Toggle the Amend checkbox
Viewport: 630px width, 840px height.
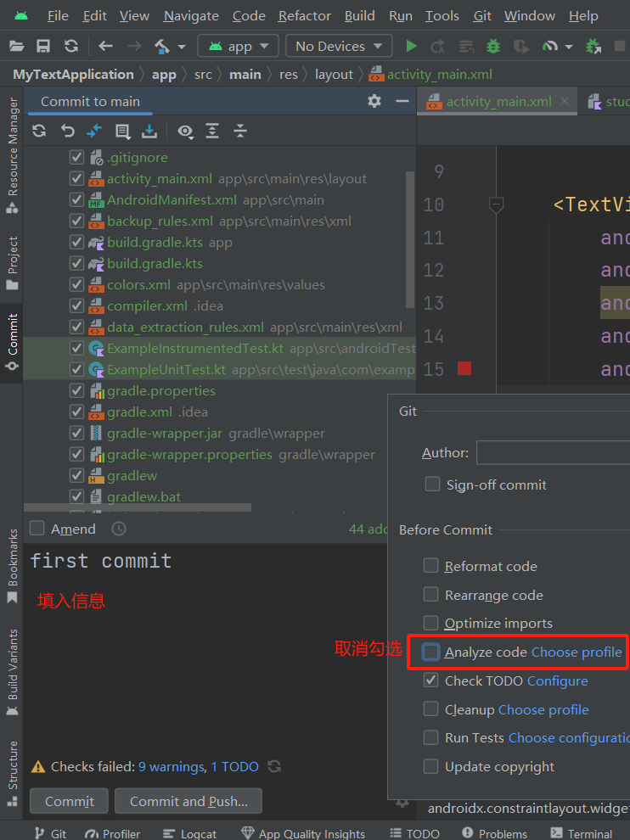coord(37,529)
